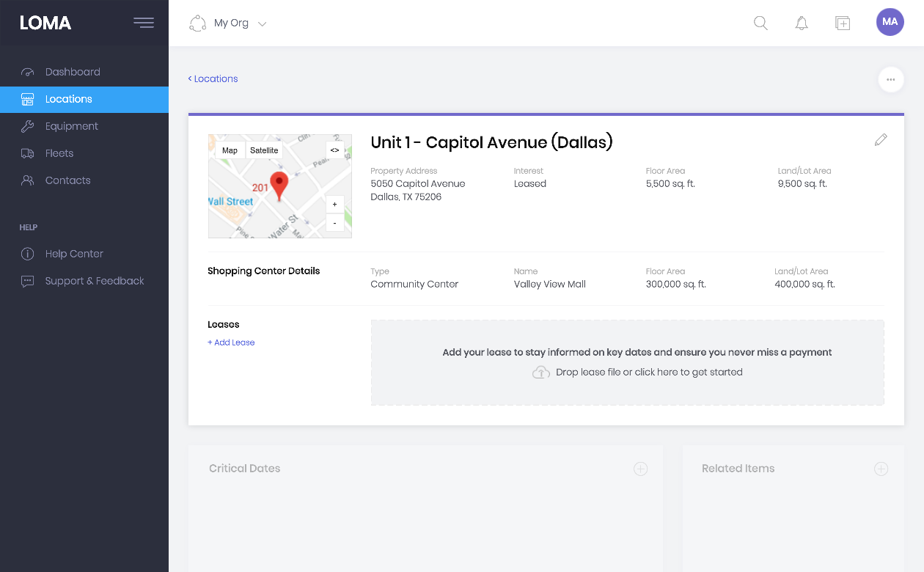Viewport: 924px width, 572px height.
Task: Click the Add Lease link
Action: tap(231, 342)
